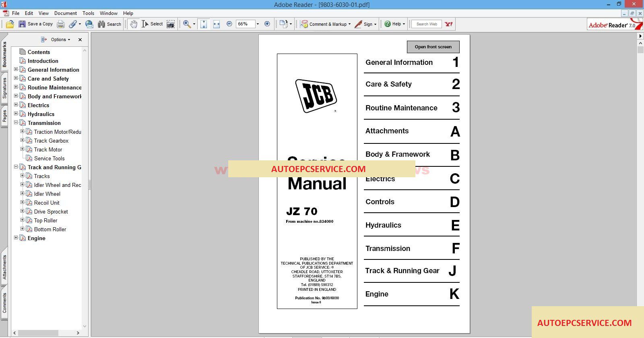
Task: Click the Email globe icon
Action: tap(89, 24)
